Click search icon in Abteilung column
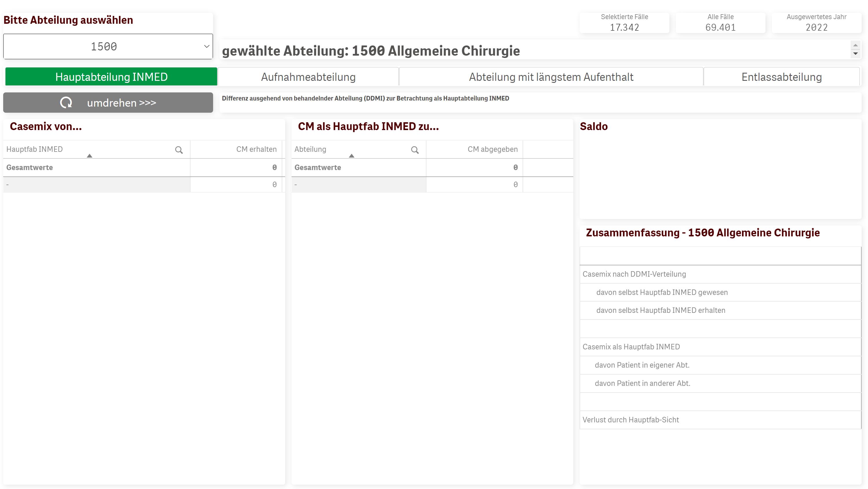 [x=415, y=150]
